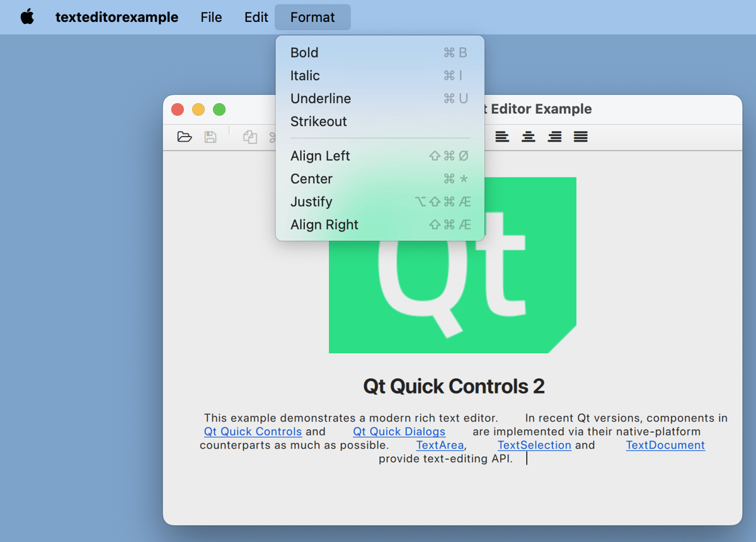Screen dimensions: 756x542
Task: Click the Copy icon in the toolbar
Action: 250,137
